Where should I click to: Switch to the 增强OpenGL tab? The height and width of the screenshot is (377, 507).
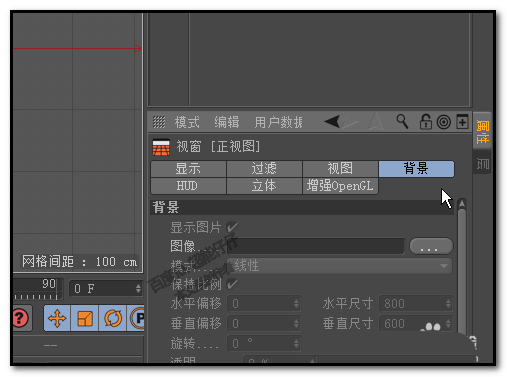coord(340,186)
